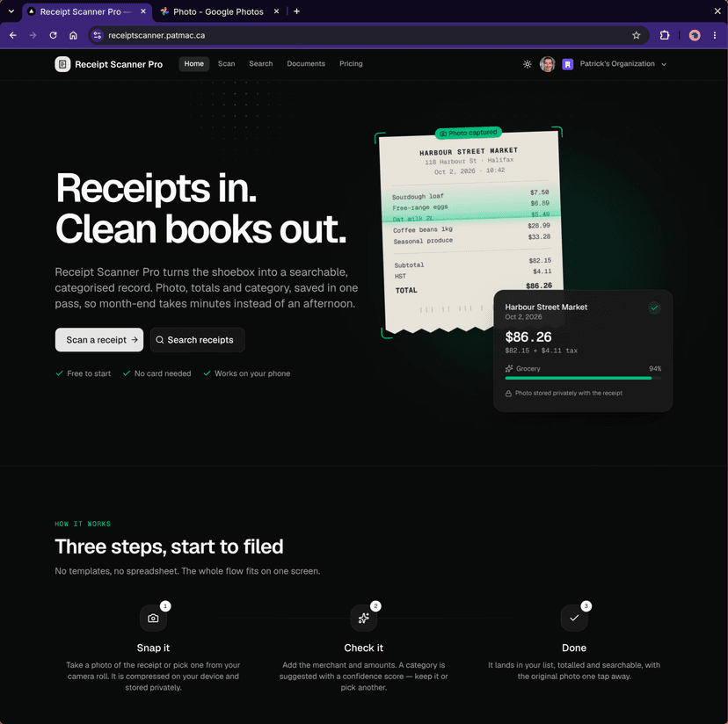Expand the Patrick's Organization dropdown
The image size is (728, 724).
pyautogui.click(x=622, y=64)
